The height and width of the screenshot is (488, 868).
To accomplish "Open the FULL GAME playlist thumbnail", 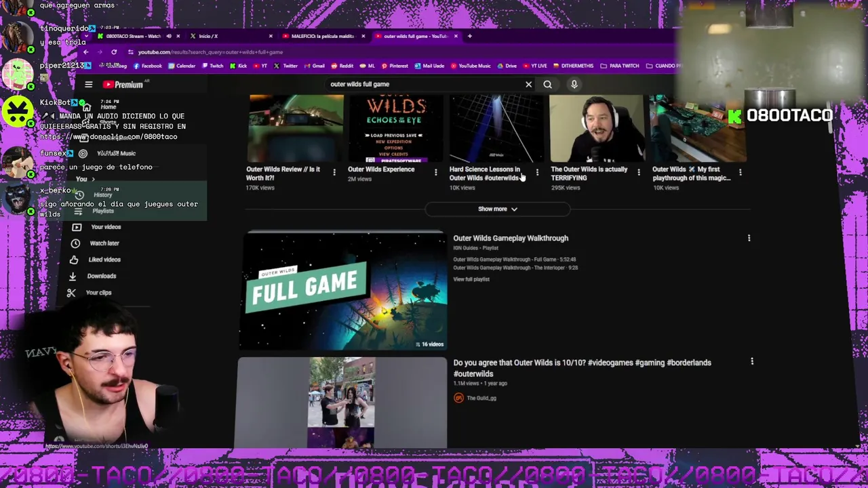I will click(344, 291).
